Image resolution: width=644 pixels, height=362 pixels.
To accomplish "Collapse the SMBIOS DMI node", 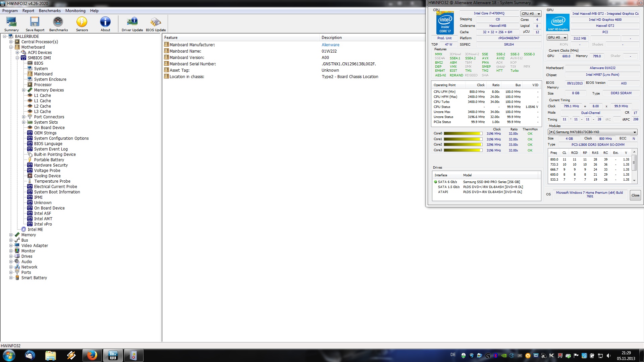I will (17, 58).
